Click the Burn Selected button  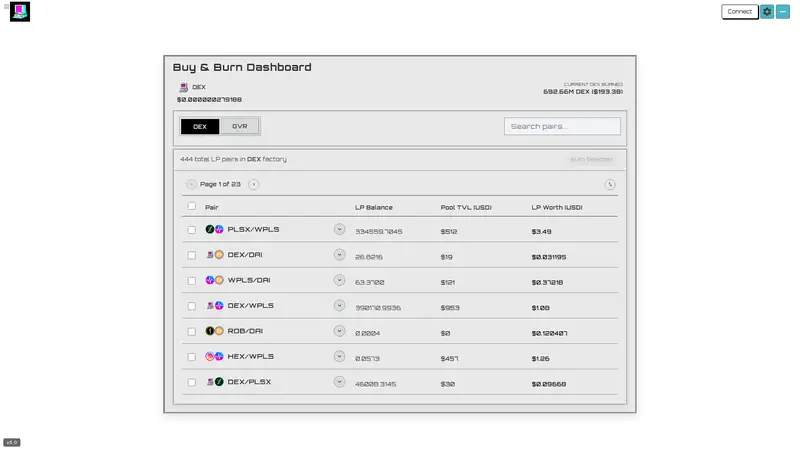(591, 160)
